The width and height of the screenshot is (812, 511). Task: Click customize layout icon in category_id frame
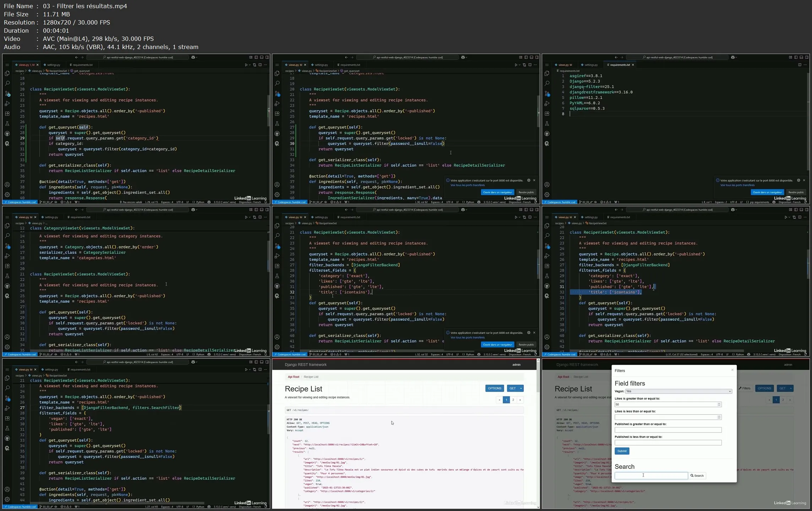251,57
